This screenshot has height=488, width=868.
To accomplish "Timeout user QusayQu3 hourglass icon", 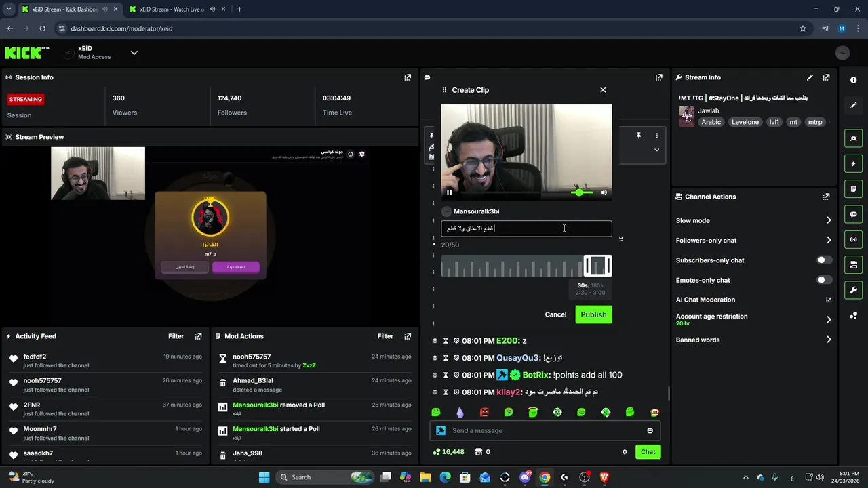I will point(446,358).
